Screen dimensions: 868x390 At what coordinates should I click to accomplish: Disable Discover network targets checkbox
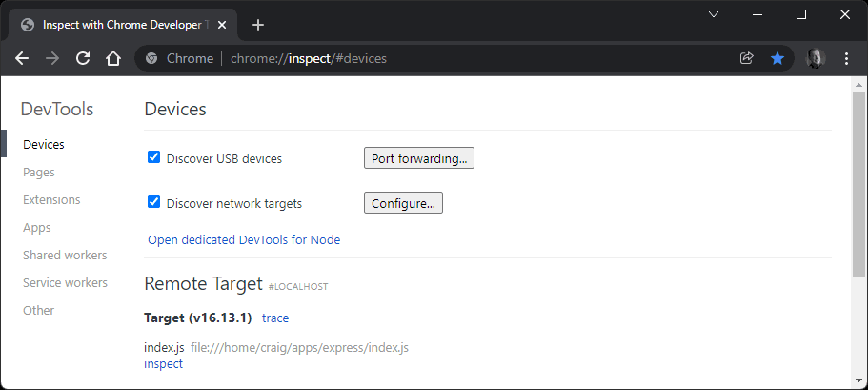tap(153, 202)
